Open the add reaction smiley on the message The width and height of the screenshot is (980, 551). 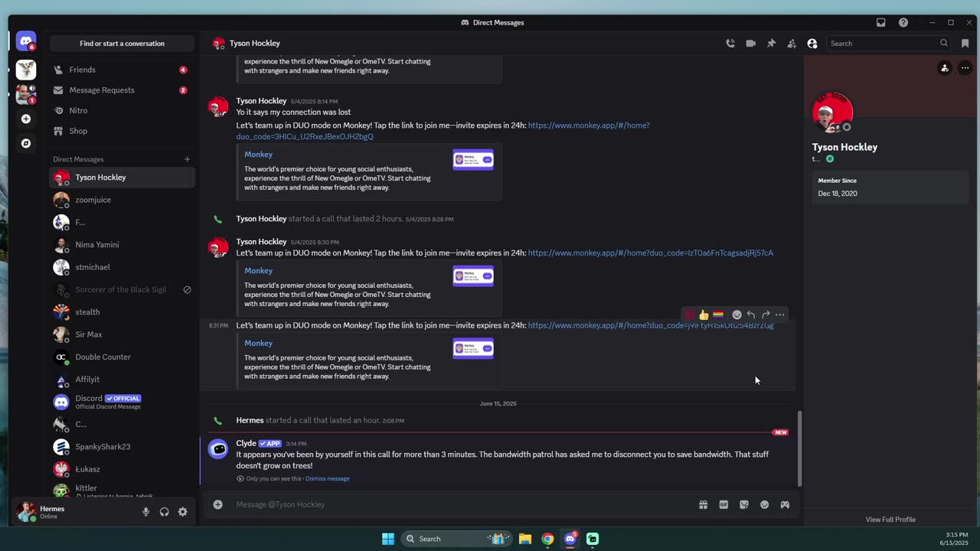click(x=737, y=315)
